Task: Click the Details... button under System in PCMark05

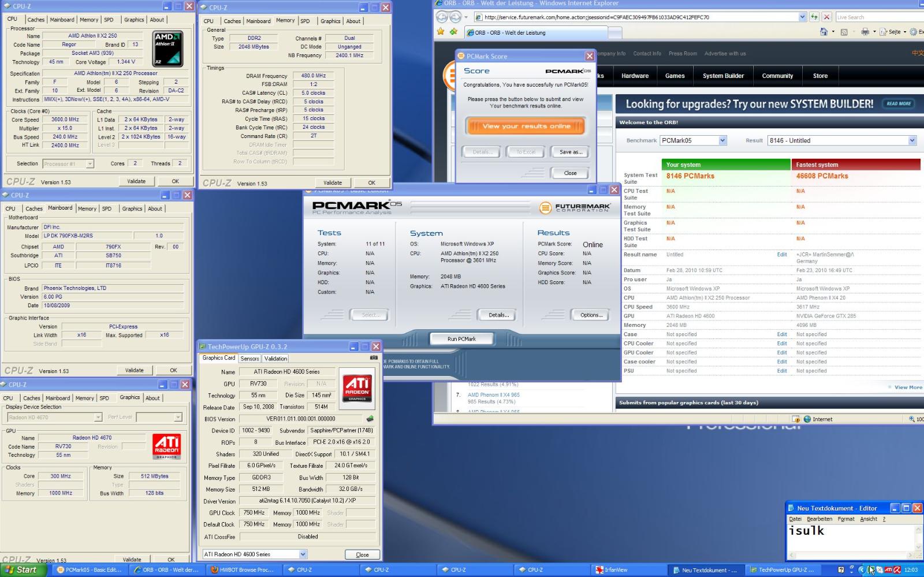Action: [498, 315]
